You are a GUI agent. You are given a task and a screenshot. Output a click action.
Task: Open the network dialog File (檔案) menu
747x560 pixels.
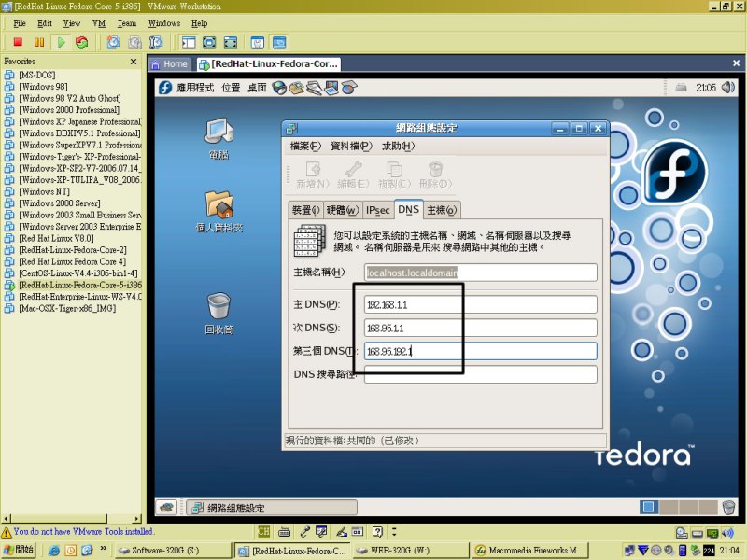[305, 147]
